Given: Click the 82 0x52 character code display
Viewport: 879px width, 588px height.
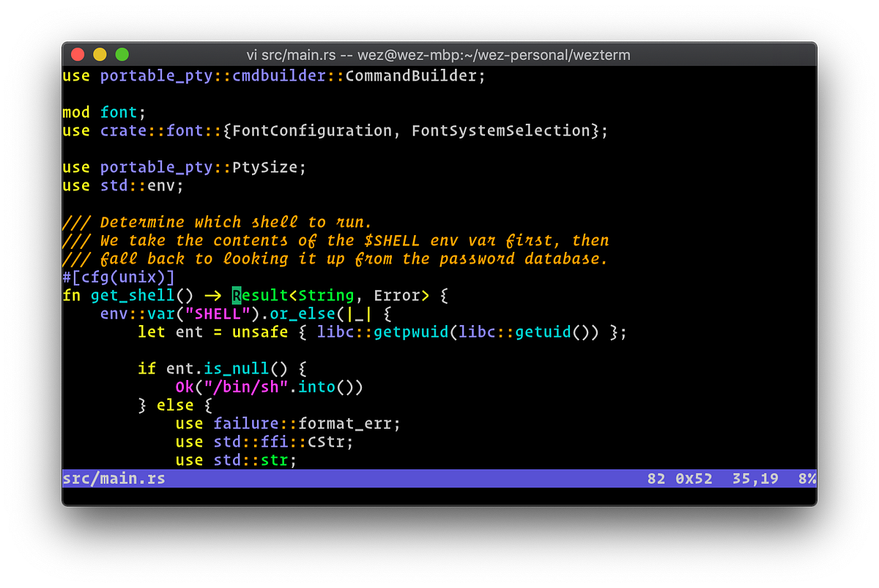Looking at the screenshot, I should click(681, 477).
